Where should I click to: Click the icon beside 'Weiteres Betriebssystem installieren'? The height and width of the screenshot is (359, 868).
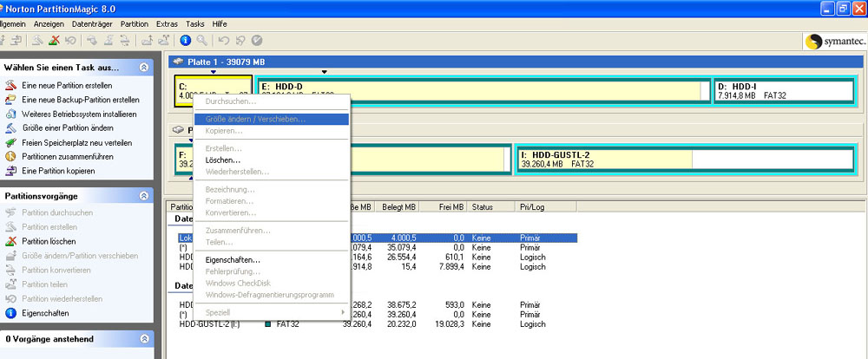click(11, 114)
